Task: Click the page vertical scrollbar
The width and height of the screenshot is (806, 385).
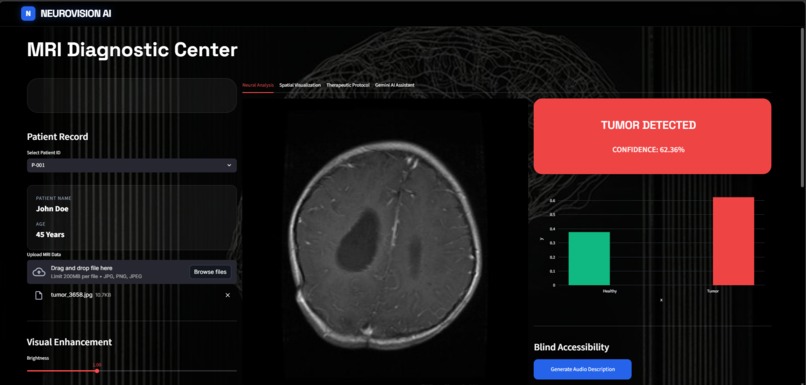Action: pyautogui.click(x=802, y=108)
